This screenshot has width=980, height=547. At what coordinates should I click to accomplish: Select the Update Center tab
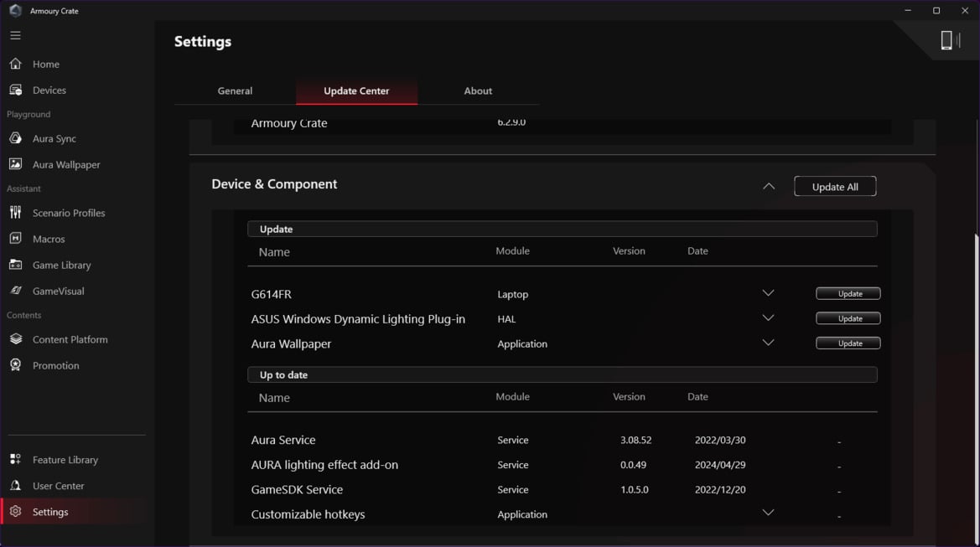tap(356, 91)
